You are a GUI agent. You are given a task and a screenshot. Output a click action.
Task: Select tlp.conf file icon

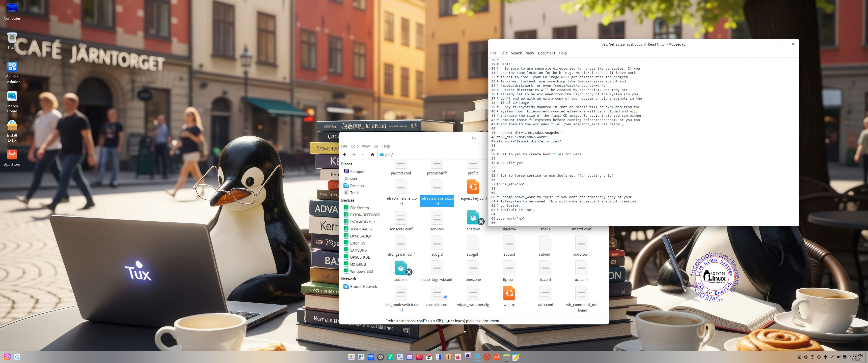click(x=509, y=268)
